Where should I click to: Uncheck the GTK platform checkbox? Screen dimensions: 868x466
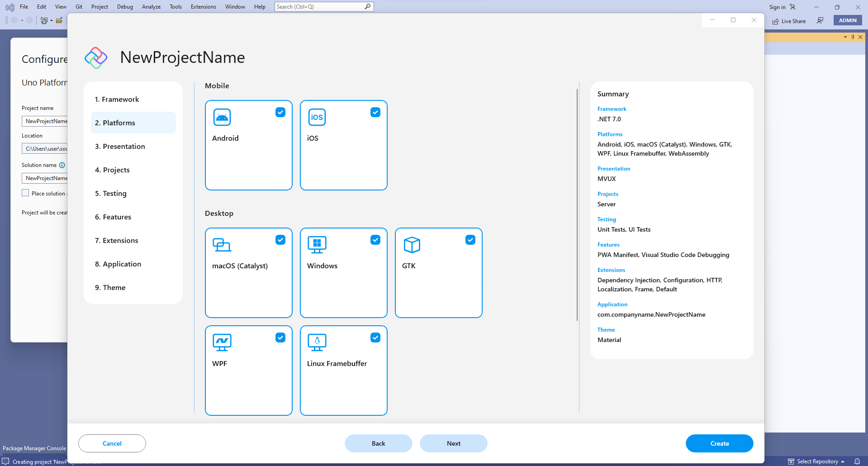(x=470, y=240)
